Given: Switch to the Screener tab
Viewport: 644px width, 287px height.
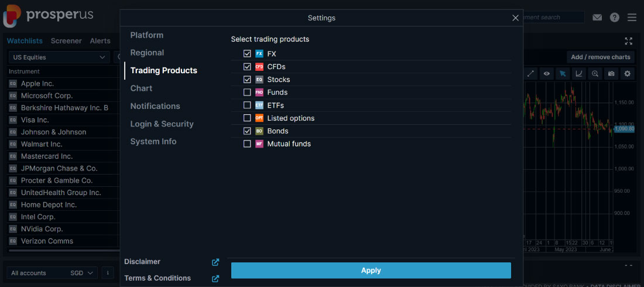Looking at the screenshot, I should point(66,40).
